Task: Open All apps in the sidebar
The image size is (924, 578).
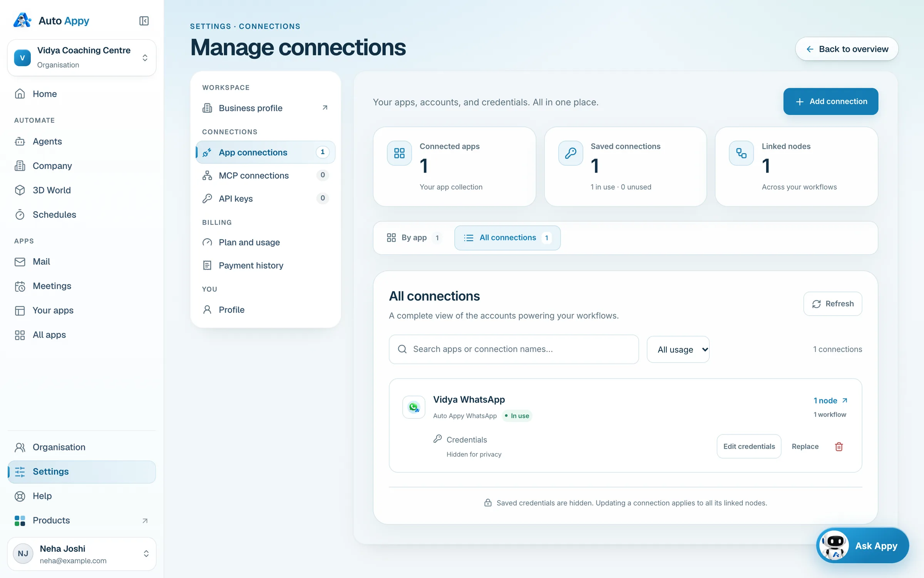Action: pos(82,335)
